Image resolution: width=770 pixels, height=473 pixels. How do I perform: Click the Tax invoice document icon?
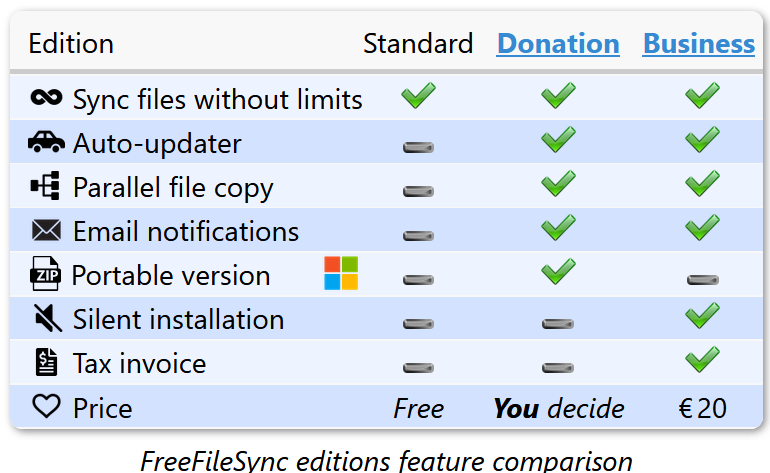point(46,362)
